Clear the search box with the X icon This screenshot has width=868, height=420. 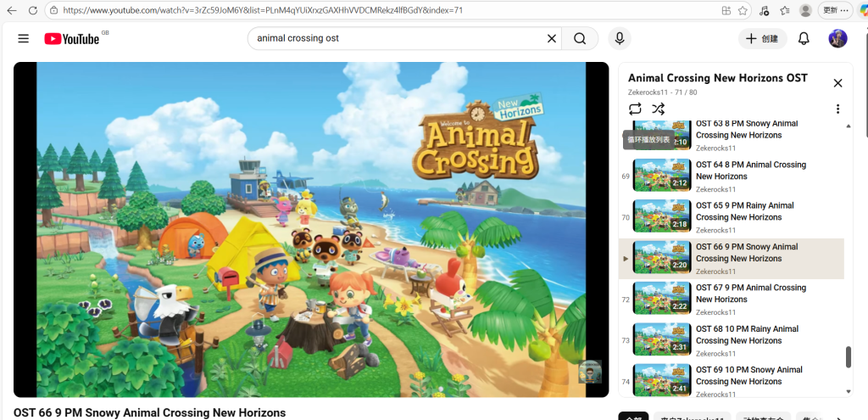pos(551,38)
